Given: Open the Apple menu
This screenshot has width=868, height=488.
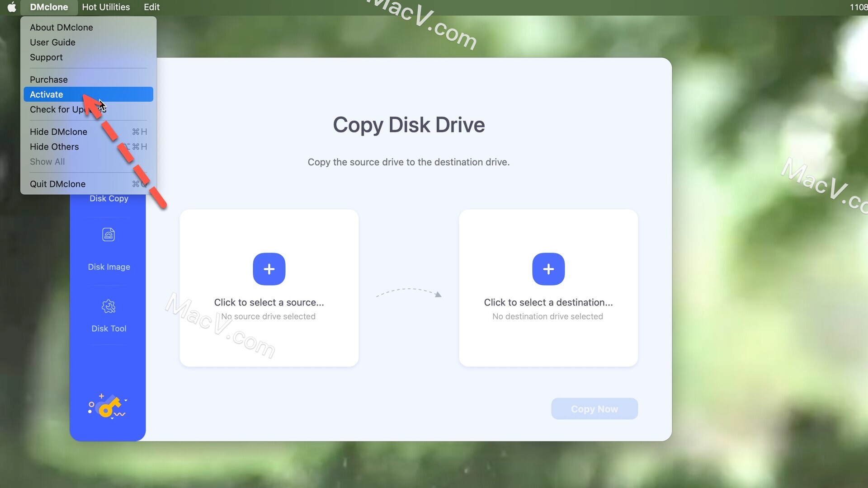Looking at the screenshot, I should (12, 7).
